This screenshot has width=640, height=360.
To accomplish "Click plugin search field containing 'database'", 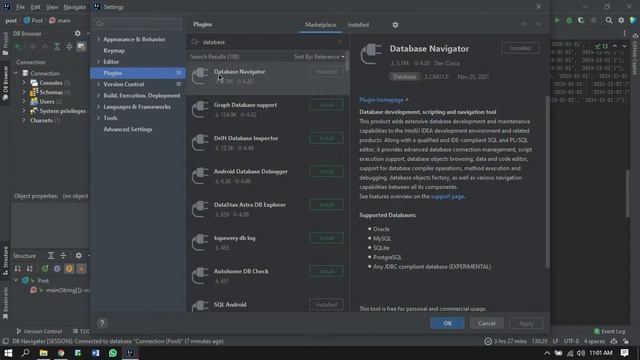I will click(269, 42).
